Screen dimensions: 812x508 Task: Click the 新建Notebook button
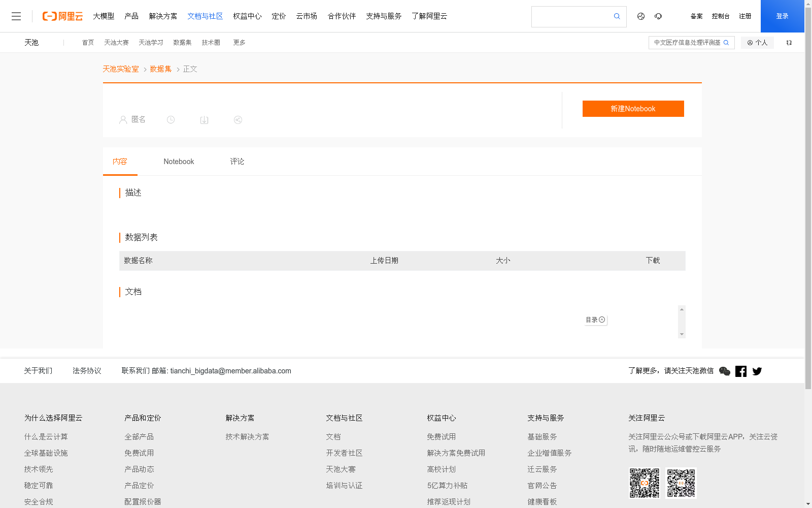click(x=633, y=109)
